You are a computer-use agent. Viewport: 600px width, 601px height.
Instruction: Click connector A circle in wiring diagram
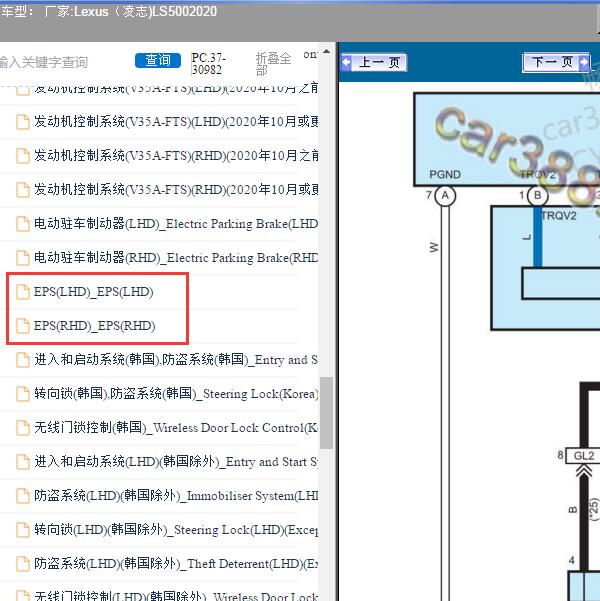pyautogui.click(x=445, y=195)
